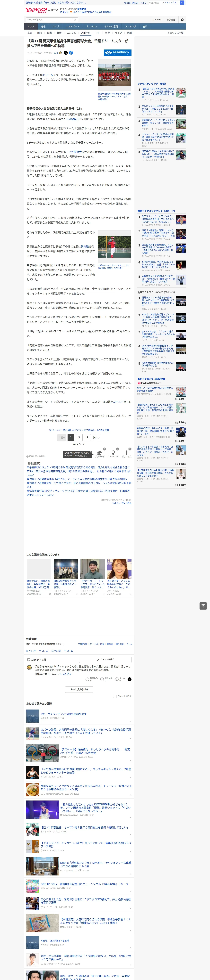Click the 購入履歴 link

172,20
